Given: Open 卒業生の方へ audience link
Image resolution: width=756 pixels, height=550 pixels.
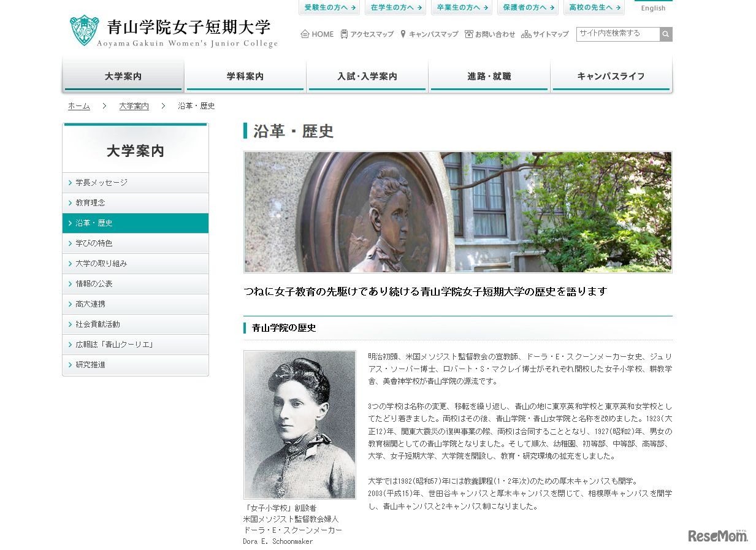Looking at the screenshot, I should tap(462, 7).
